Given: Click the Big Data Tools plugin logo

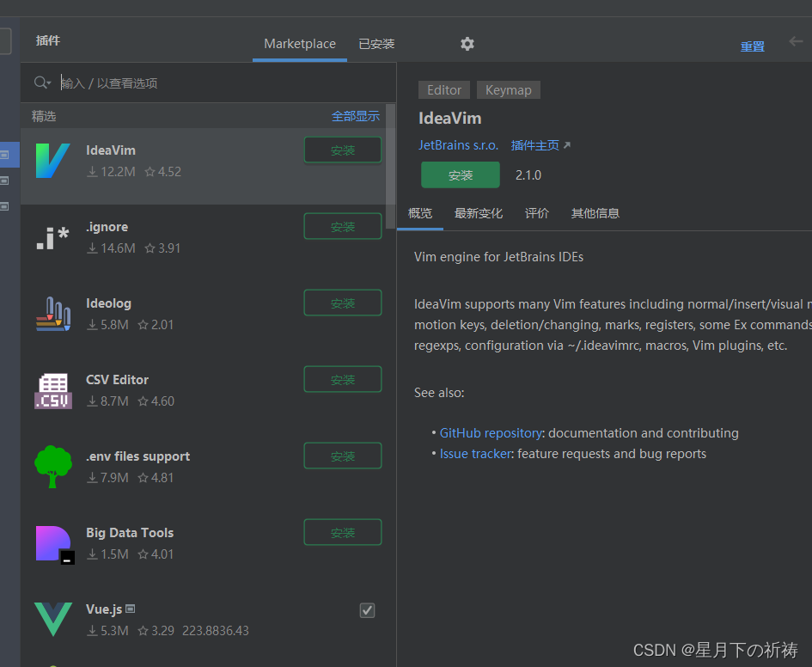Looking at the screenshot, I should 55,544.
